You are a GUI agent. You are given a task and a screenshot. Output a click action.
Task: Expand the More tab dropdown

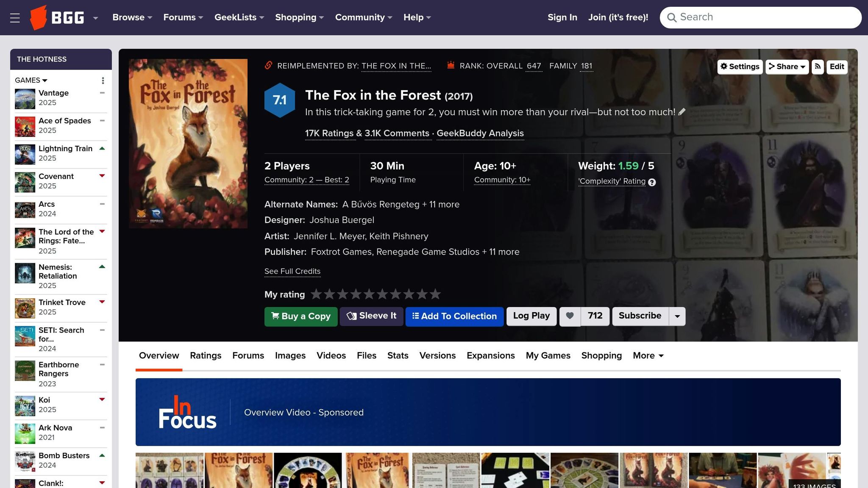(648, 356)
